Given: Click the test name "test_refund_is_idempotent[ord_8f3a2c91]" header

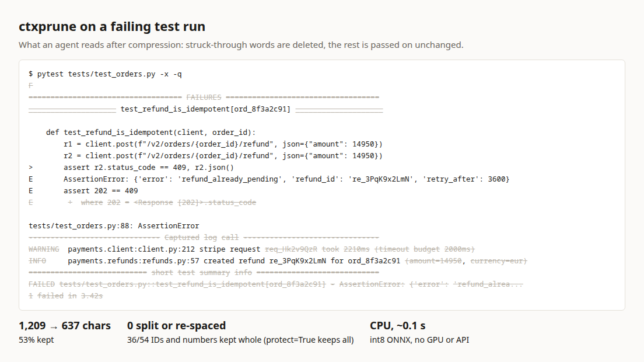Looking at the screenshot, I should (205, 109).
